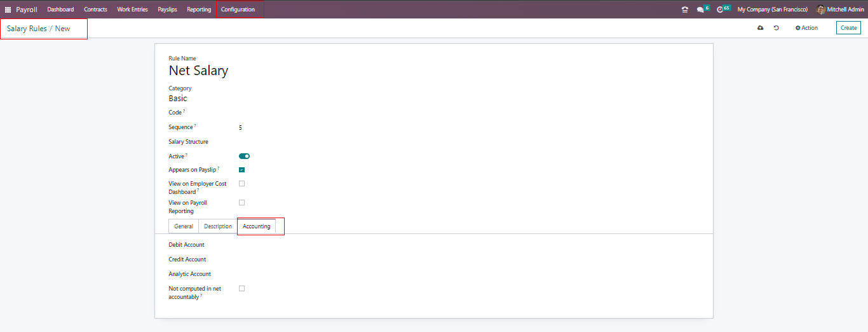Open the Debit Account dropdown field
The width and height of the screenshot is (868, 332).
(468, 245)
